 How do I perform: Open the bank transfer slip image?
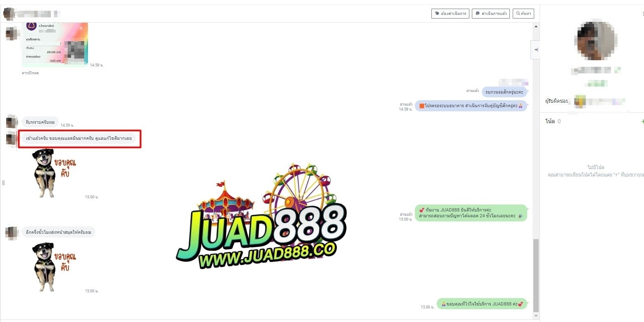tap(54, 44)
